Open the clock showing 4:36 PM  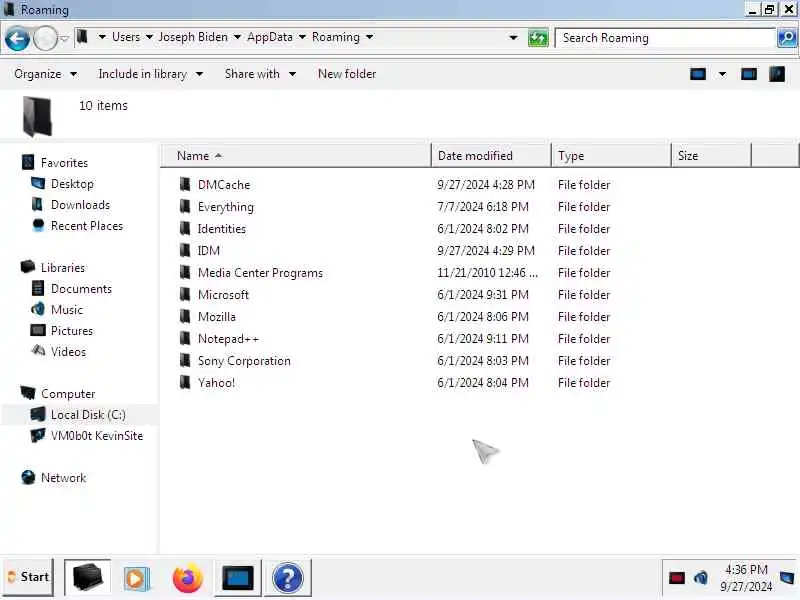[x=746, y=578]
